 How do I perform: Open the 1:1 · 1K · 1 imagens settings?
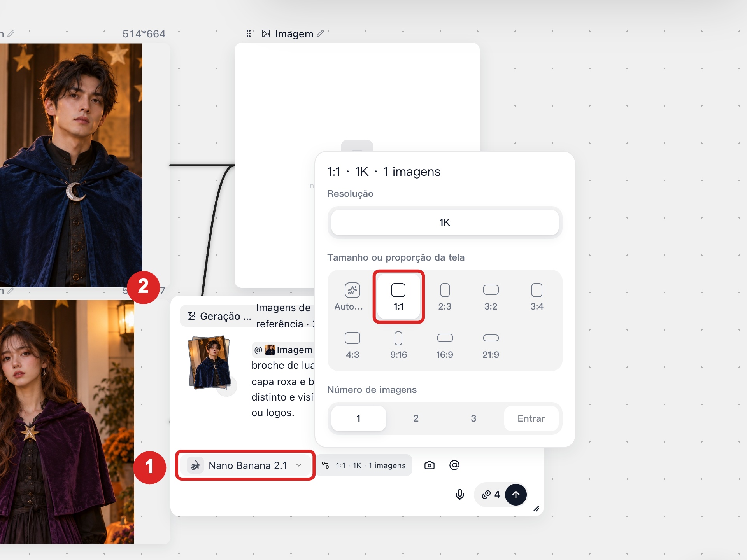coord(364,465)
